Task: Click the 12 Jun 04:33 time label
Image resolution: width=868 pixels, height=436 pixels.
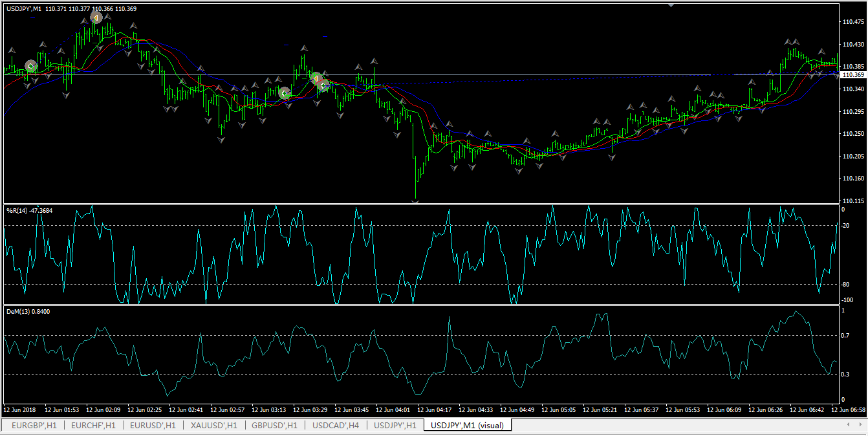Action: (476, 410)
